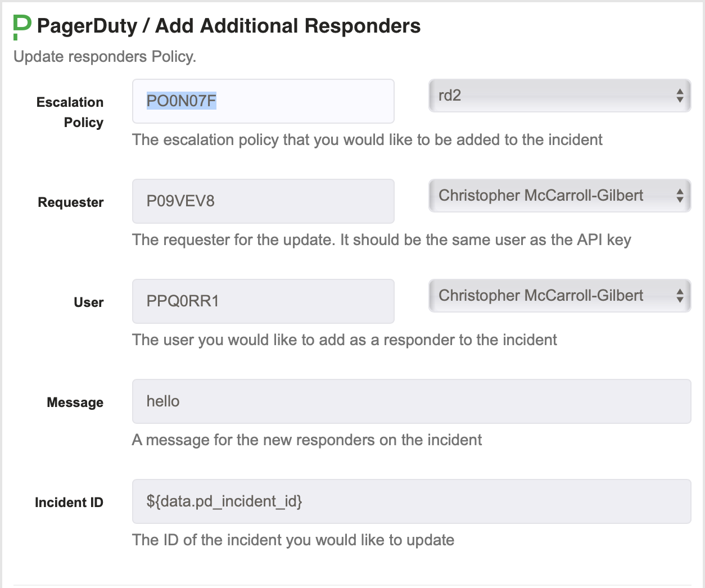705x588 pixels.
Task: Click arrows on Requester Christopher McCarroll-Gilbert select
Action: click(x=680, y=196)
